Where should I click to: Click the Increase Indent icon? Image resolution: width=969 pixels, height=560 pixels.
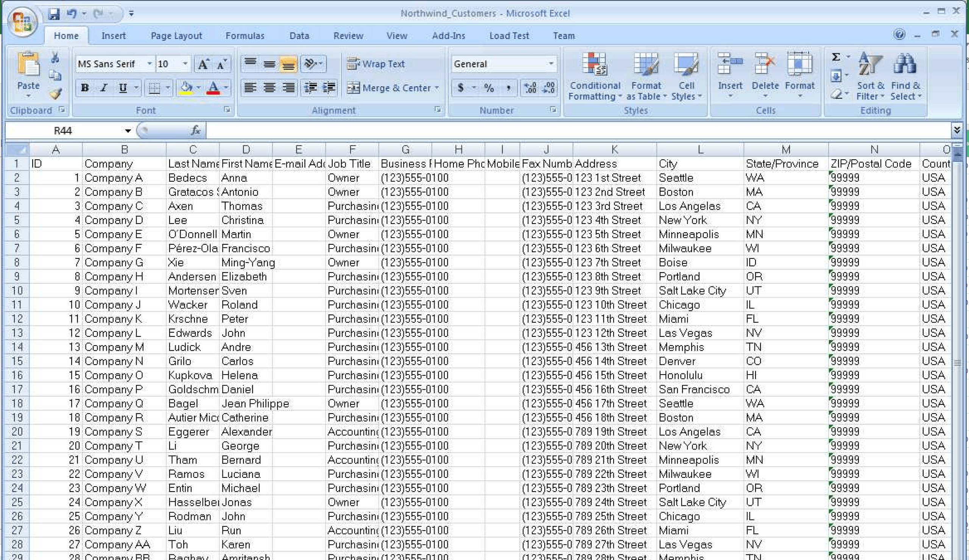pyautogui.click(x=329, y=88)
